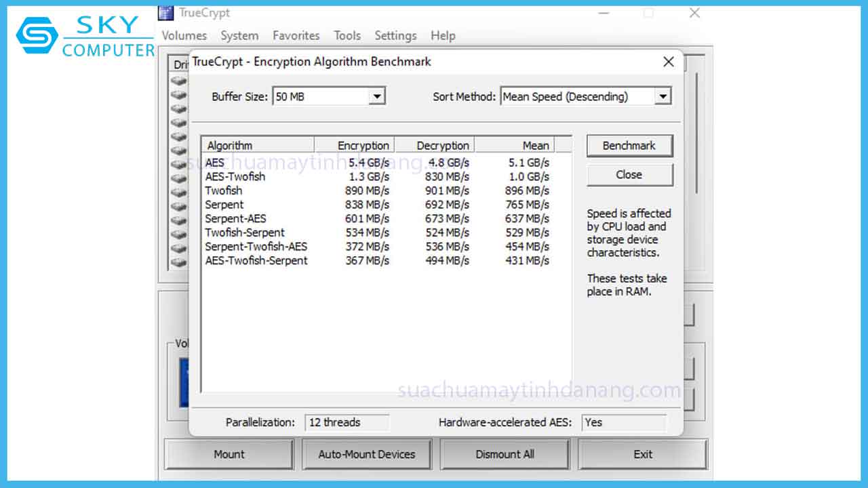The height and width of the screenshot is (488, 868).
Task: Click the TrueCrypt title bar icon
Action: pos(165,12)
